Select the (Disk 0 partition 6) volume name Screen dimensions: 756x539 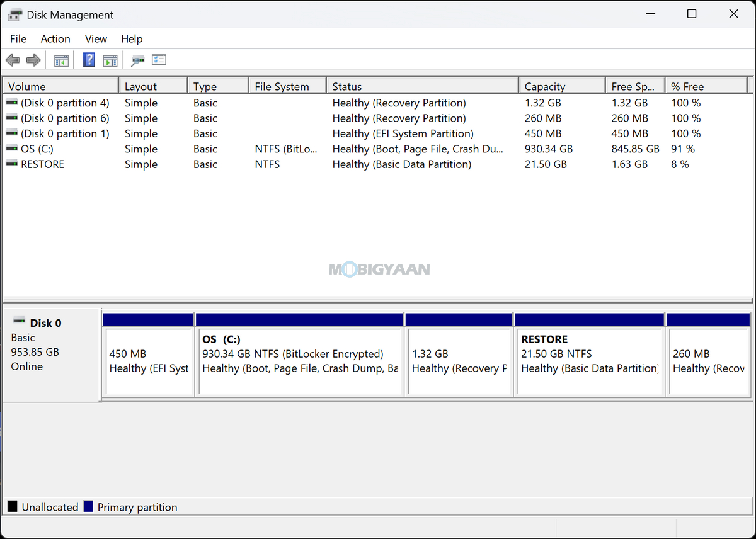pos(65,118)
